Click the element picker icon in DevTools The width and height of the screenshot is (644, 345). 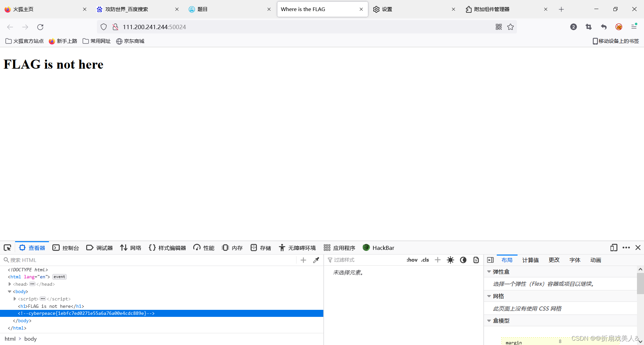coord(7,248)
